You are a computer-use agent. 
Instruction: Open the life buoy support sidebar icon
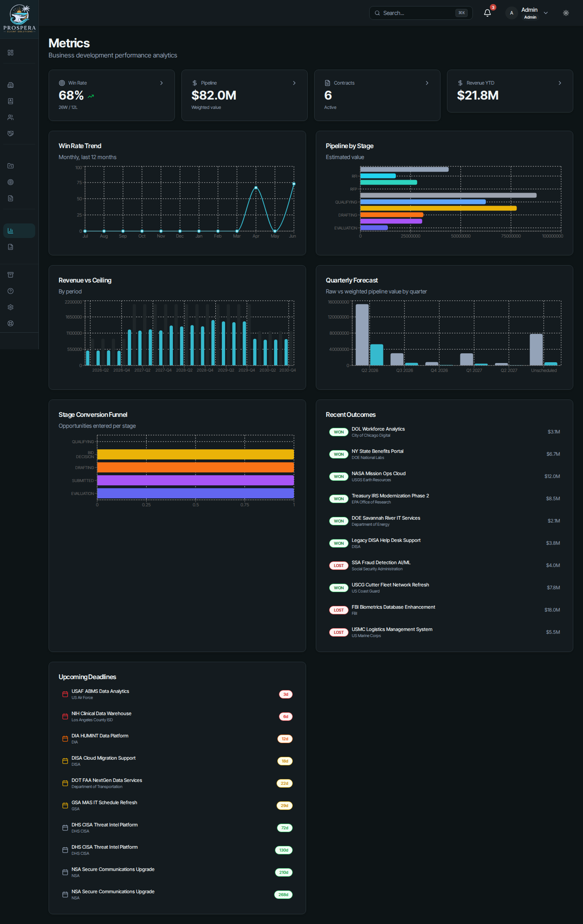click(11, 323)
